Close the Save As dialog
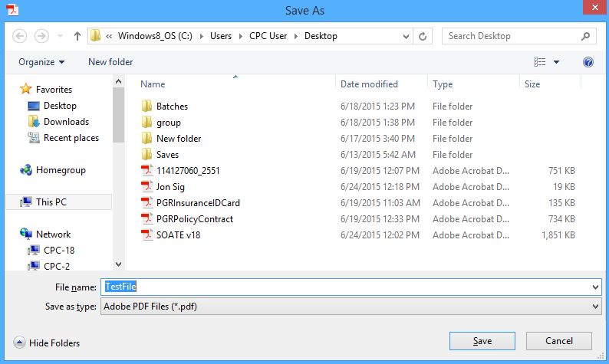The width and height of the screenshot is (609, 364). tap(595, 8)
